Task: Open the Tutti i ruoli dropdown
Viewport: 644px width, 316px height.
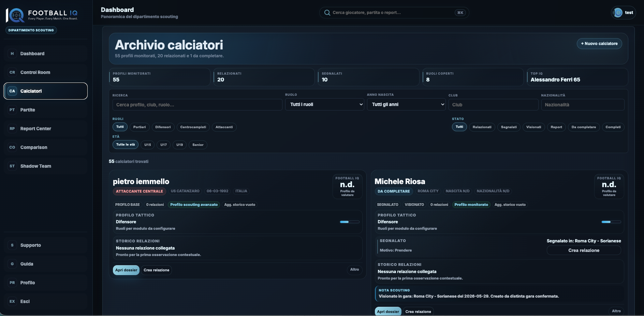Action: 325,104
